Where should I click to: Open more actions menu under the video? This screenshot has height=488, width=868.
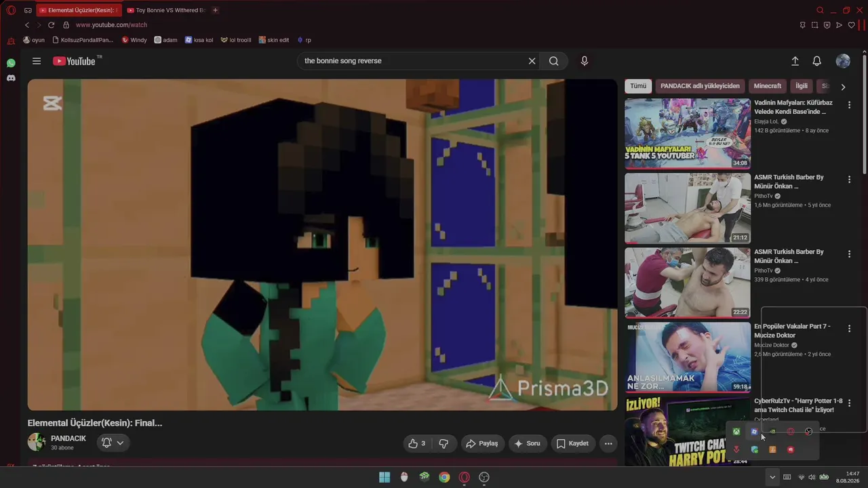tap(608, 443)
